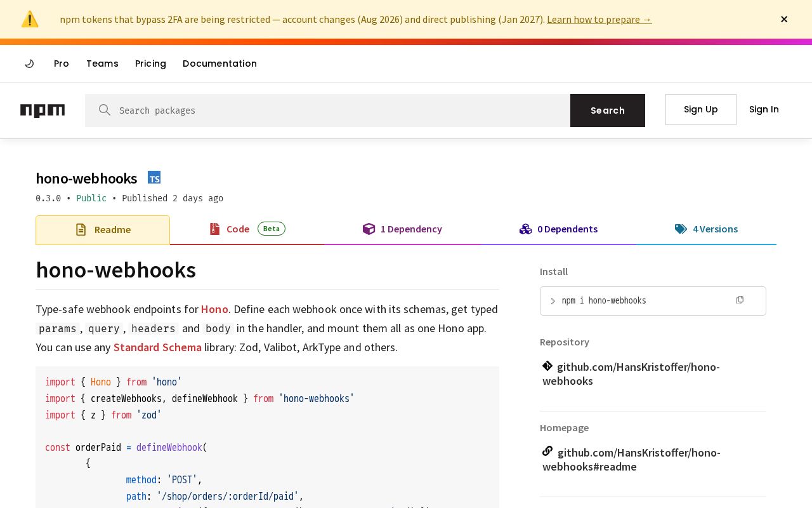Click the Published 2 days ago text
Viewport: 812px width, 508px height.
[x=173, y=198]
